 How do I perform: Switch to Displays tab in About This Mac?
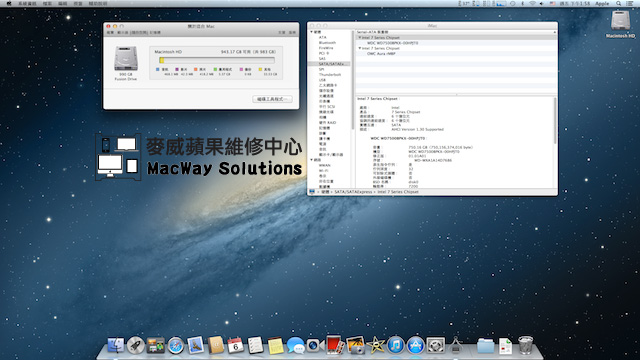point(122,32)
